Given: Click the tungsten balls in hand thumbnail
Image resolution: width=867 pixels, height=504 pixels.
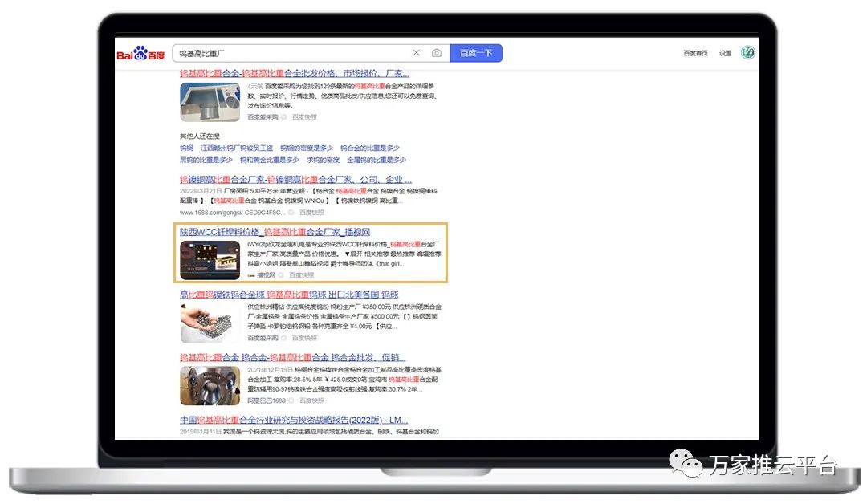Looking at the screenshot, I should [x=210, y=323].
